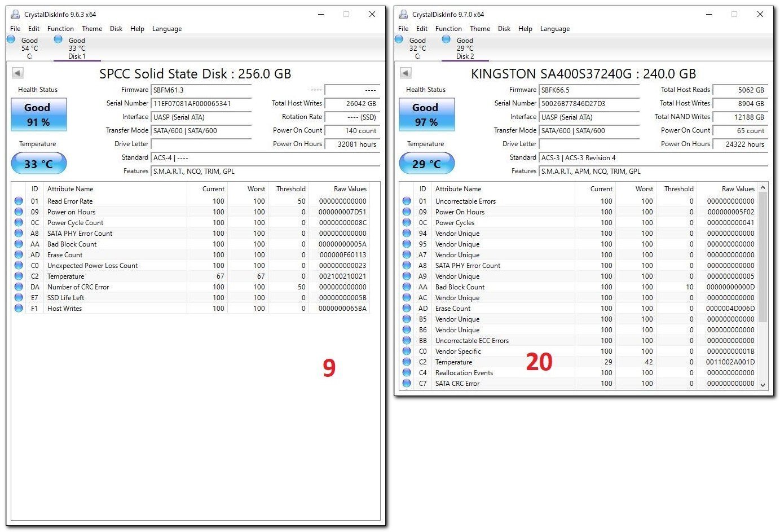
Task: Click the scrollbar up arrow in Kingston attribute list
Action: coord(763,187)
